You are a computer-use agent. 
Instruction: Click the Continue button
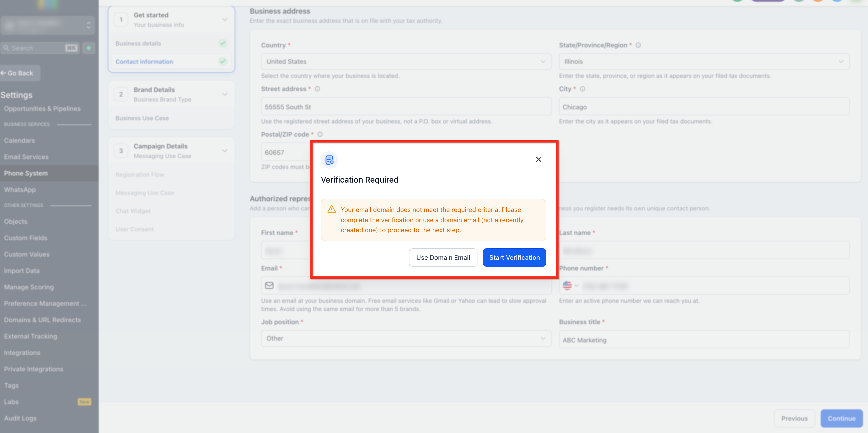point(841,418)
